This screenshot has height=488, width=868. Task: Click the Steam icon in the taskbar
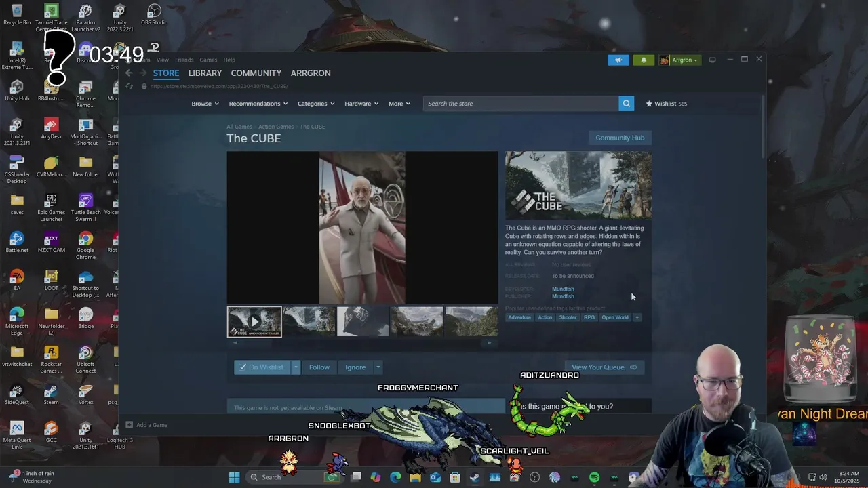click(475, 477)
